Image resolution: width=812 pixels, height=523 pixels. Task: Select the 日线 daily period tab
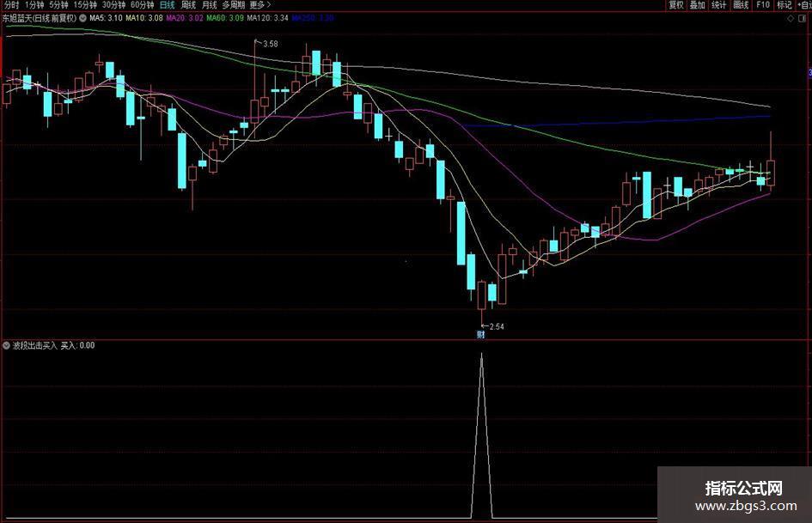click(x=167, y=4)
